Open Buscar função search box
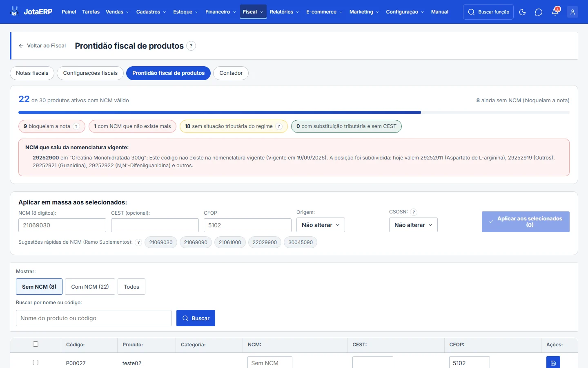 [x=488, y=12]
